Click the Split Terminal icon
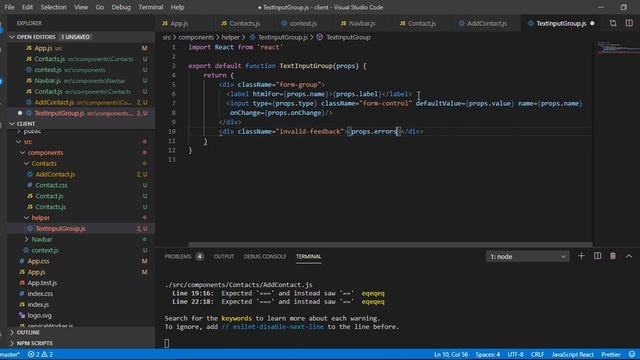The image size is (640, 360). click(x=597, y=256)
